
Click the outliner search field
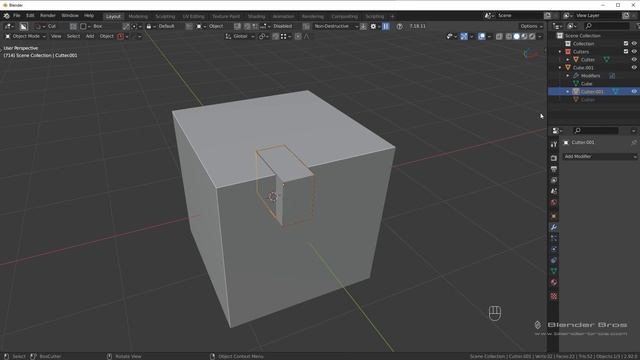pyautogui.click(x=607, y=26)
